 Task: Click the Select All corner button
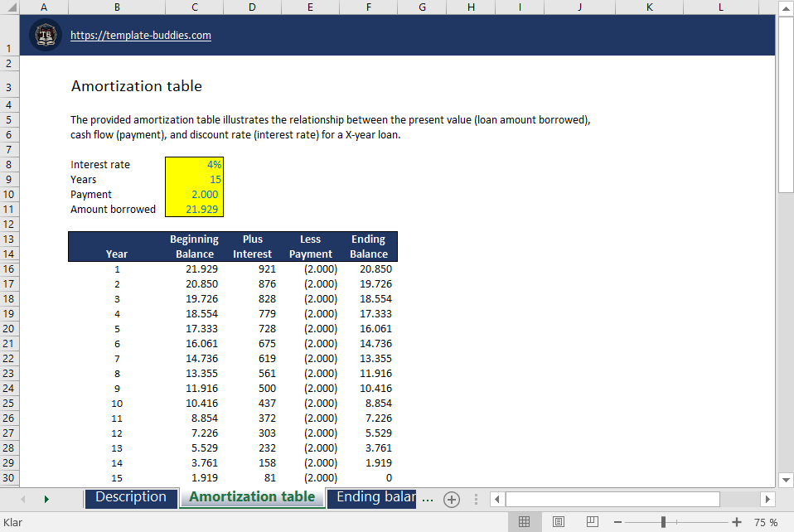pos(9,7)
